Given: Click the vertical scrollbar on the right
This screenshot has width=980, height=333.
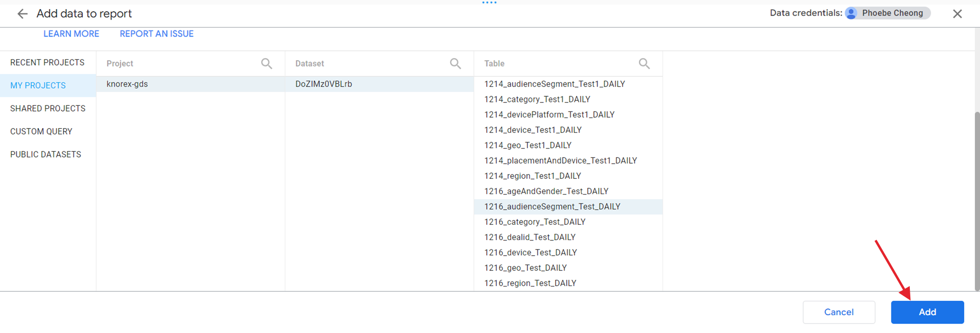Looking at the screenshot, I should (x=977, y=199).
